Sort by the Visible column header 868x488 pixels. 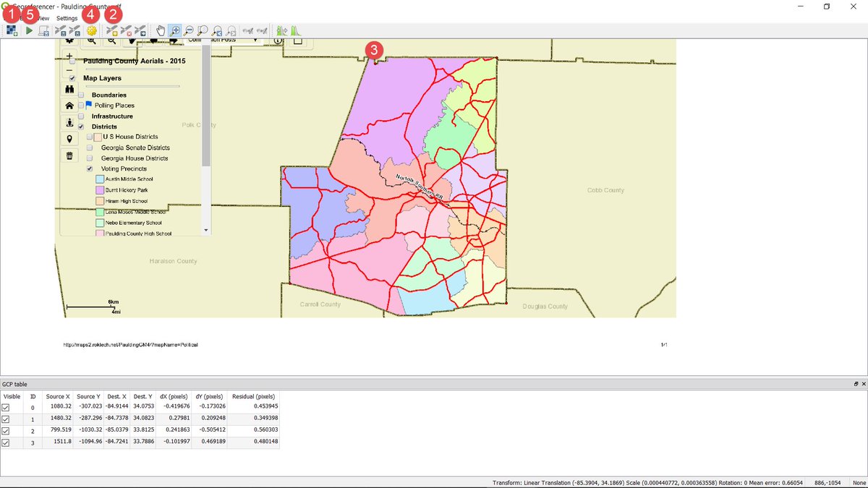(12, 396)
